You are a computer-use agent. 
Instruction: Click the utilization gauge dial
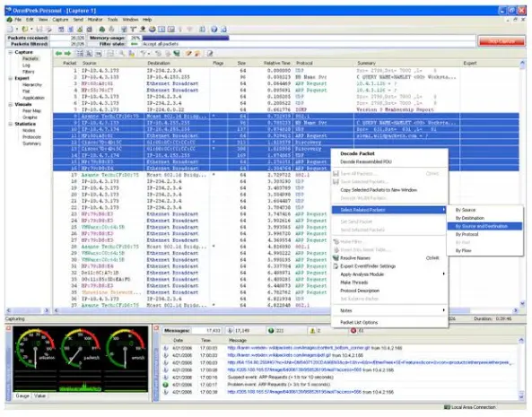pyautogui.click(x=35, y=350)
